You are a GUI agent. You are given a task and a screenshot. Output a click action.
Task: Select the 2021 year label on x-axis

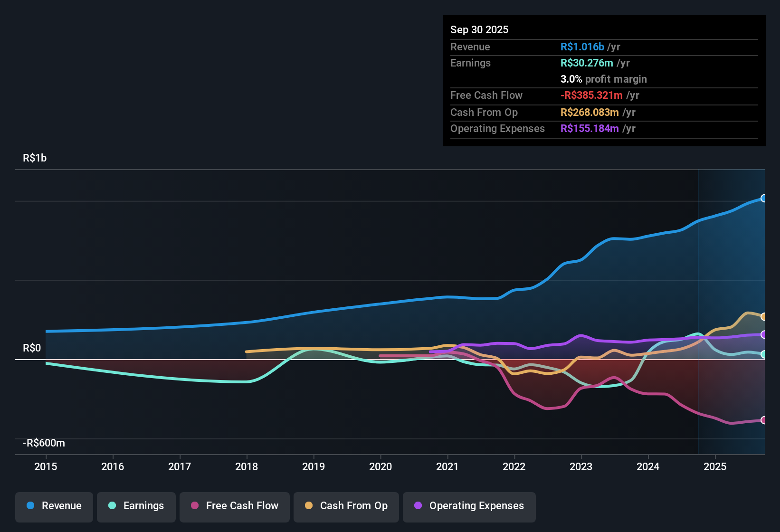point(447,467)
